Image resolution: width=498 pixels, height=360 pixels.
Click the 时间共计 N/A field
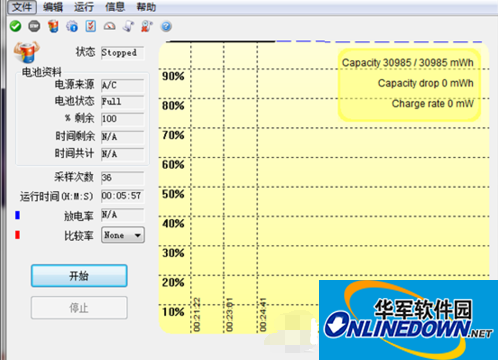[x=123, y=154]
